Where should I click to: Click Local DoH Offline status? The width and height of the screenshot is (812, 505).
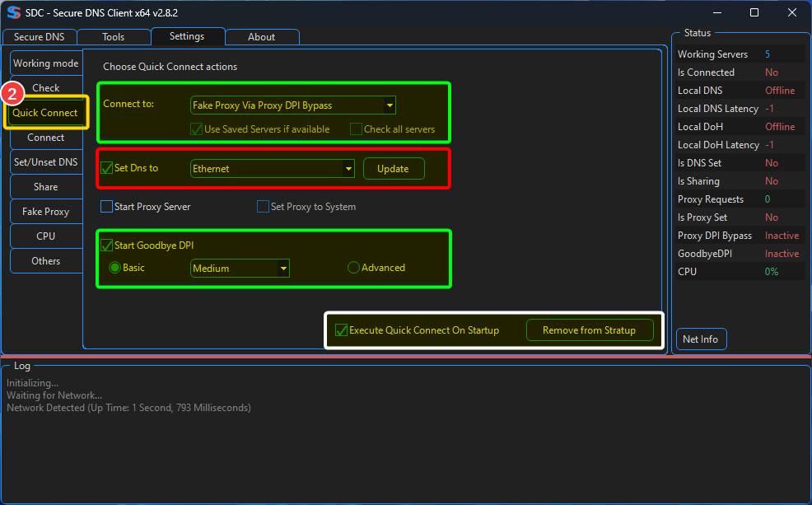780,127
